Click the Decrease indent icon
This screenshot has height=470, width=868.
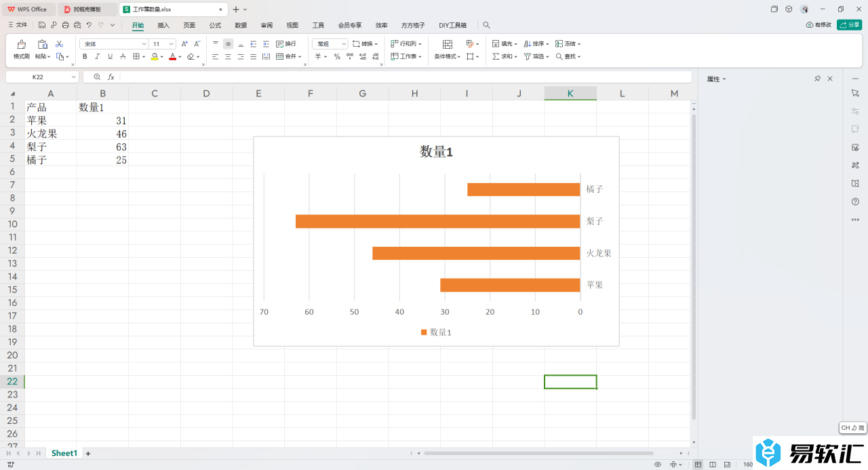pyautogui.click(x=253, y=44)
